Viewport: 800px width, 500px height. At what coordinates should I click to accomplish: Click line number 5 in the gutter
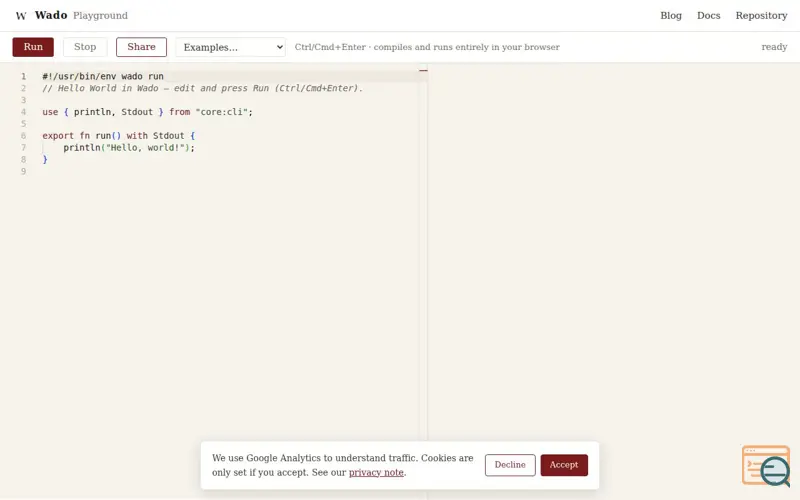tap(23, 123)
